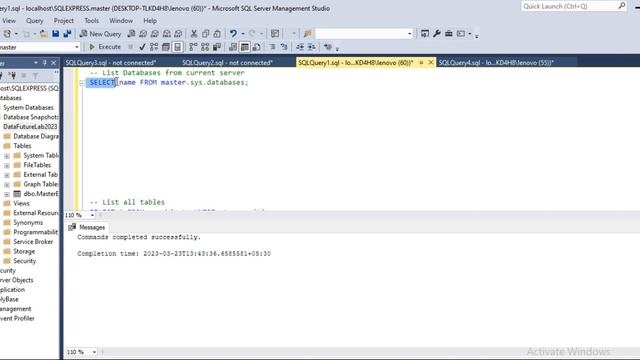Viewport: 640px width, 360px height.
Task: Click the Increase Indent icon
Action: point(311,47)
